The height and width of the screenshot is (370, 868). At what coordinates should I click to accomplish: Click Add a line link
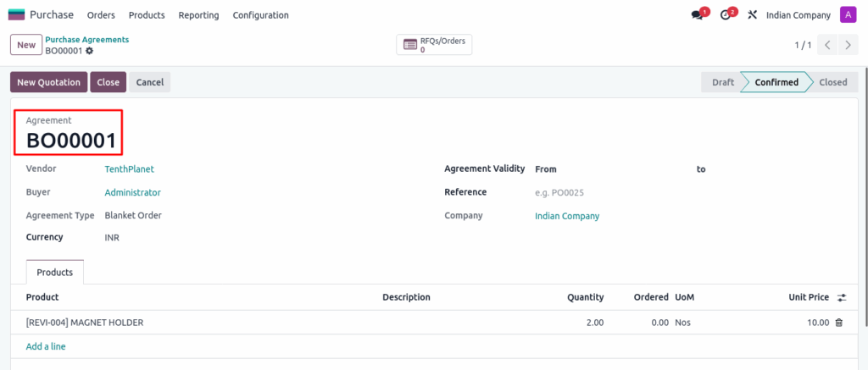[46, 347]
